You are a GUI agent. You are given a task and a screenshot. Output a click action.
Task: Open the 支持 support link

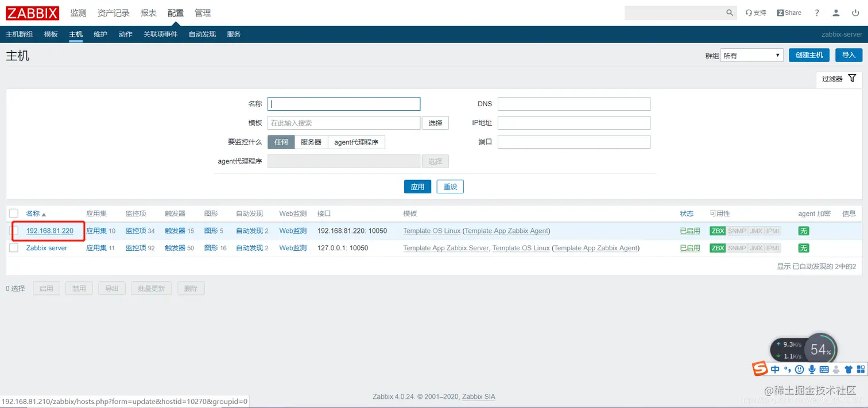point(755,13)
